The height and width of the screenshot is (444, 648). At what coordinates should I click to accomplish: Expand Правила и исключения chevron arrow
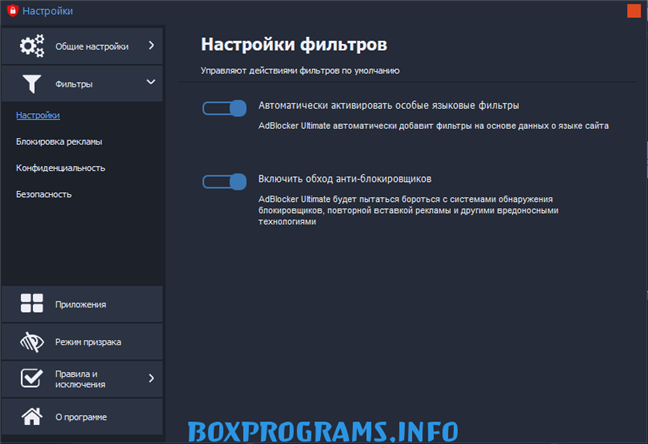[151, 378]
